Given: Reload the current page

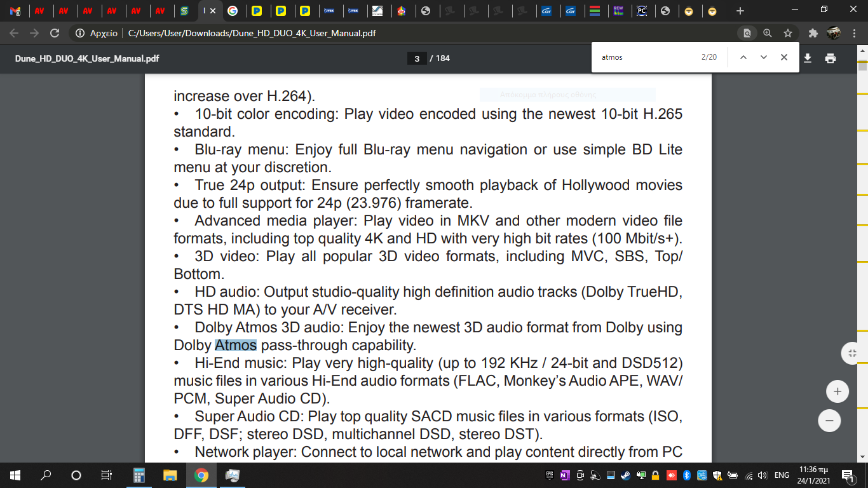Looking at the screenshot, I should click(x=55, y=33).
